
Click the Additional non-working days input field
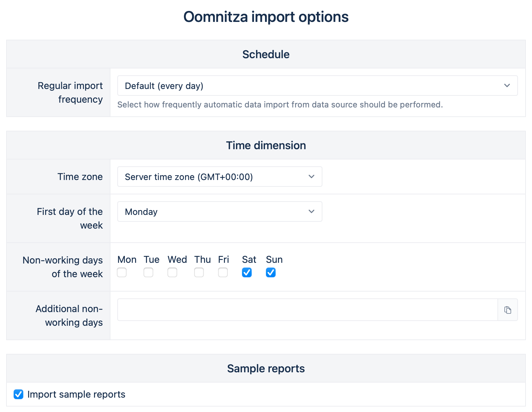(x=307, y=310)
